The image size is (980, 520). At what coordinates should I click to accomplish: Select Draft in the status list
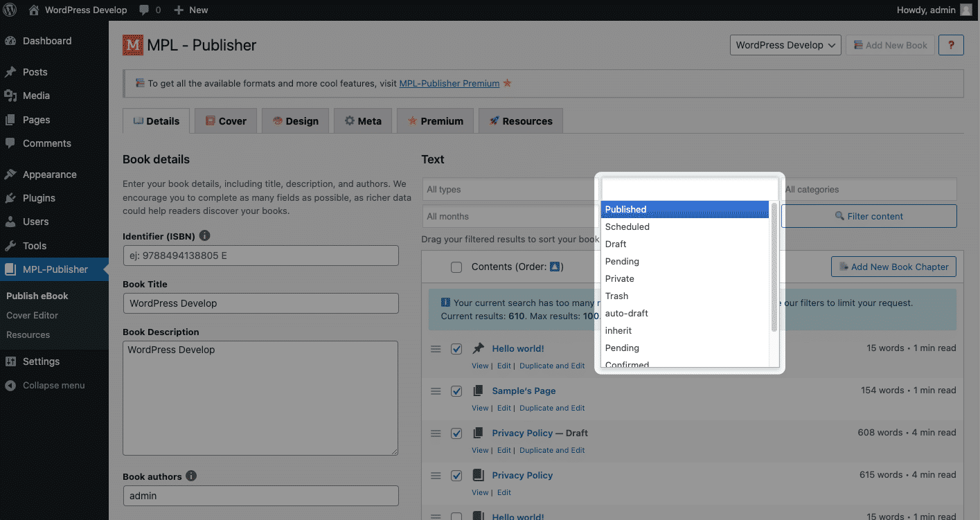point(685,244)
